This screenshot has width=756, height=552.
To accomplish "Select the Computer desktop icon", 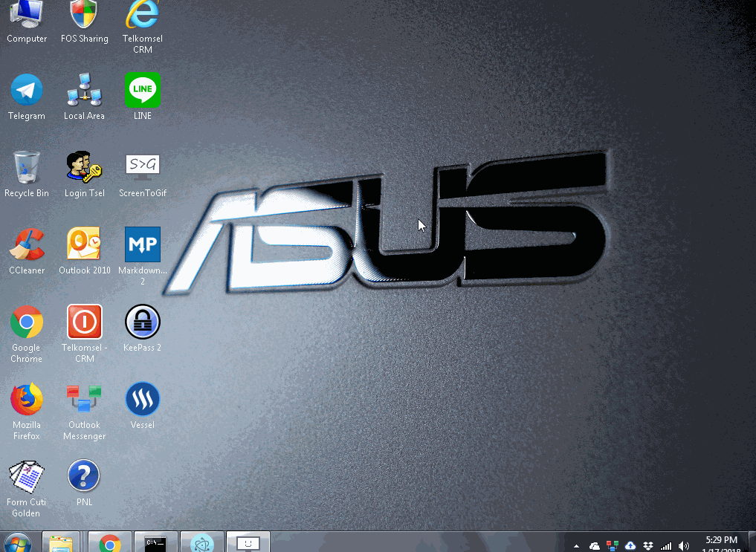I will pos(27,22).
